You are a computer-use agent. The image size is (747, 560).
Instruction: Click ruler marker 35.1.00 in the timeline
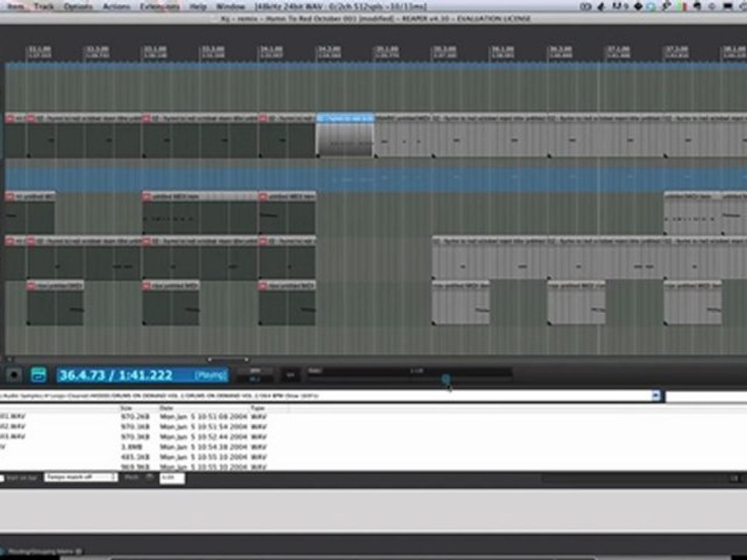(x=387, y=52)
